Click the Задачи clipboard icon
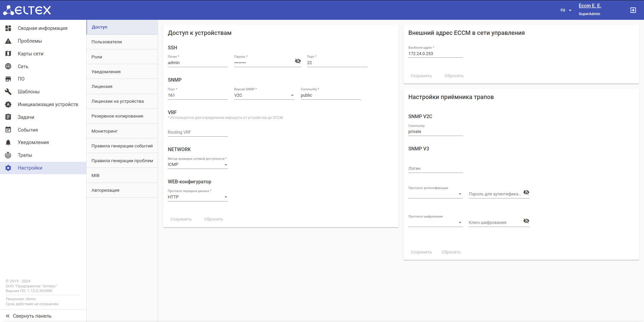Screen dimensions: 644x322 click(x=8, y=117)
